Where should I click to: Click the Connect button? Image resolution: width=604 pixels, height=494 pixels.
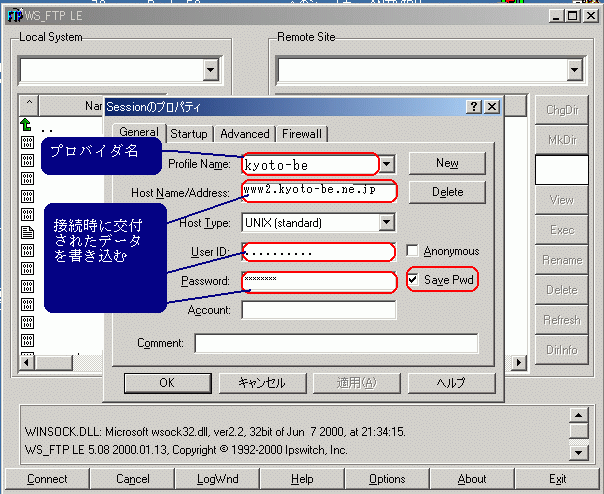pyautogui.click(x=47, y=479)
